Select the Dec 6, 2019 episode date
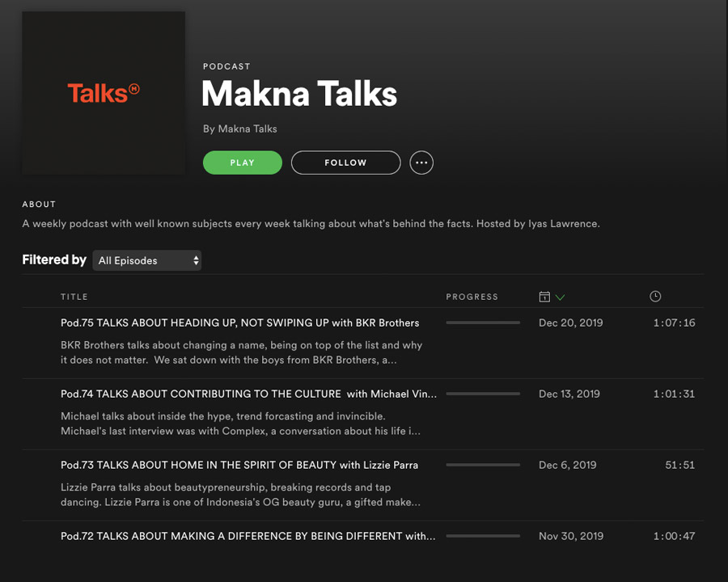 coord(570,465)
